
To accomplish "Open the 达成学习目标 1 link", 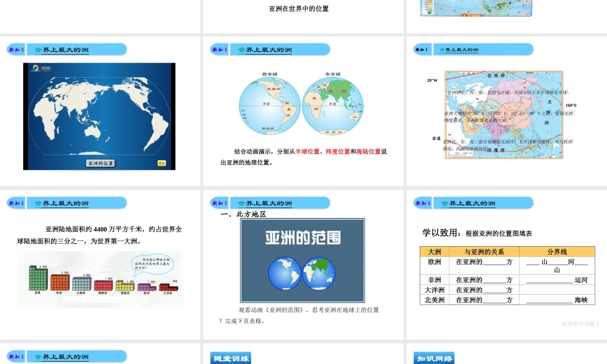I will tap(580, 324).
